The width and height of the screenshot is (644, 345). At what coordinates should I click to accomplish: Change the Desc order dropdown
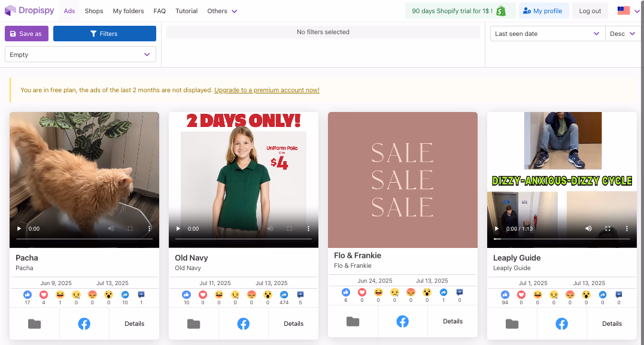623,34
